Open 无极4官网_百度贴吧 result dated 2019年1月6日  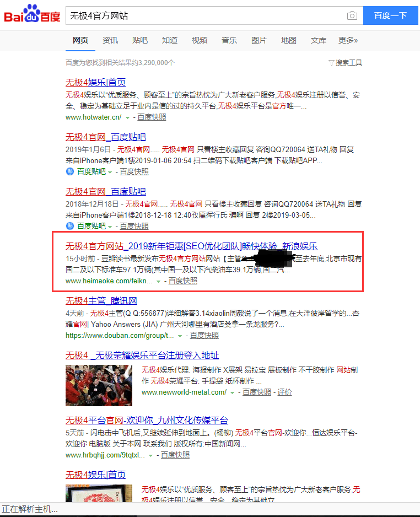pyautogui.click(x=105, y=137)
